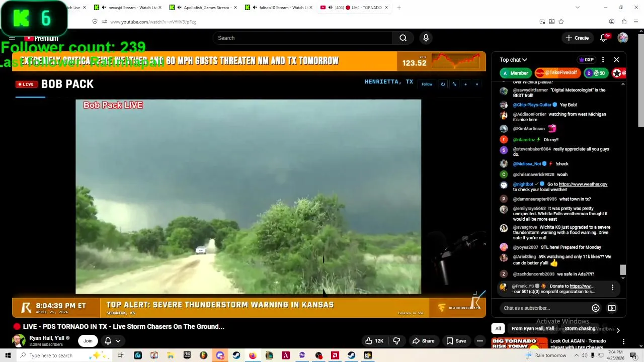
Task: Open the list all tabs dropdown
Action: click(577, 8)
